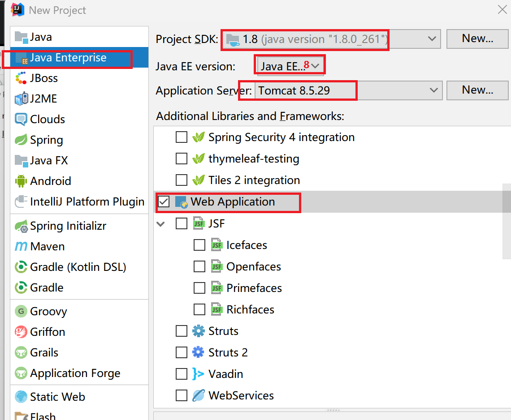Click the Griffon red icon
Viewport: 511px width, 420px height.
click(x=21, y=332)
